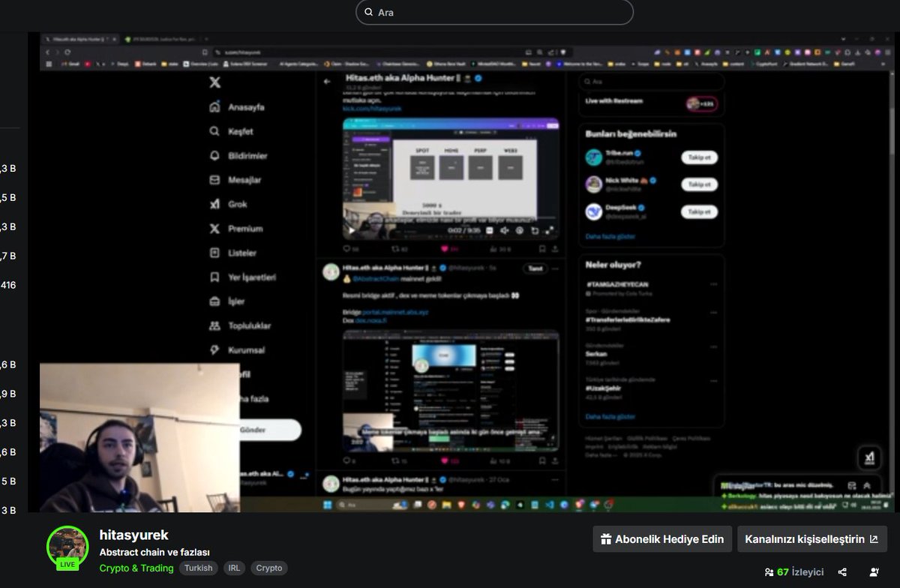
Task: Open Topluluklar in the streamed X sidebar
Action: (x=239, y=325)
